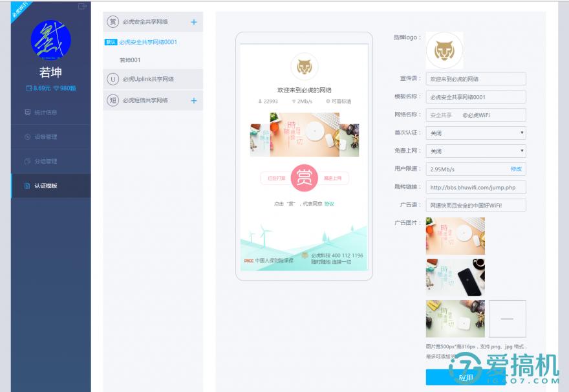This screenshot has height=392, width=569.
Task: Click the plus icon next to 必虎短信共享网络
Action: (x=193, y=100)
